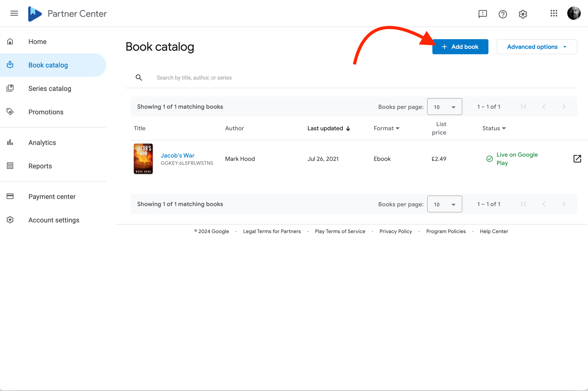This screenshot has width=588, height=391.
Task: Go to Account settings in the sidebar
Action: click(54, 220)
